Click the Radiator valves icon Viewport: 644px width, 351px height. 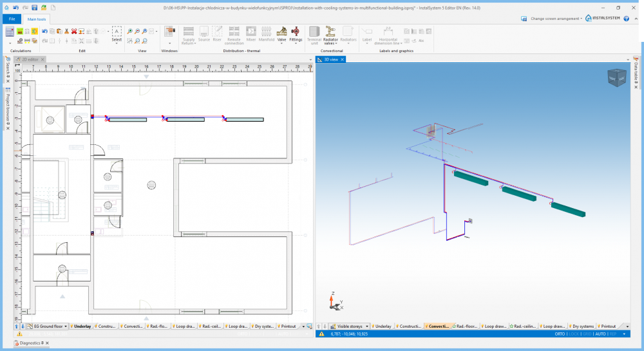330,32
